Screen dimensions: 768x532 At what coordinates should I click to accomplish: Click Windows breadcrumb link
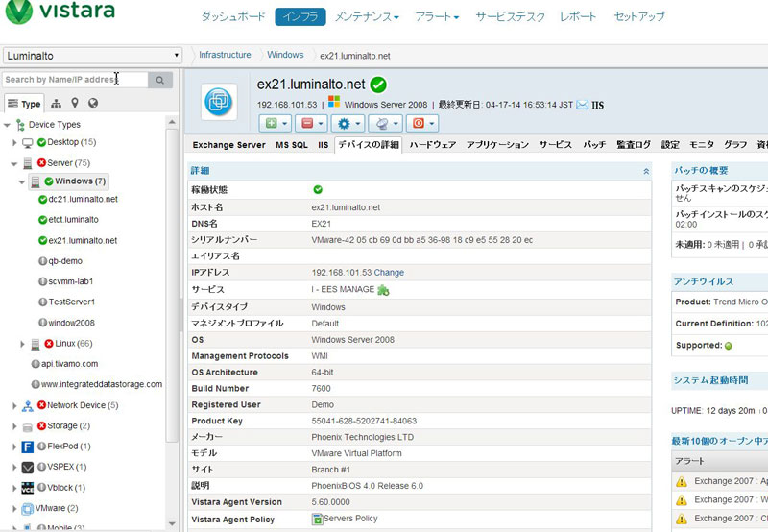[x=285, y=55]
